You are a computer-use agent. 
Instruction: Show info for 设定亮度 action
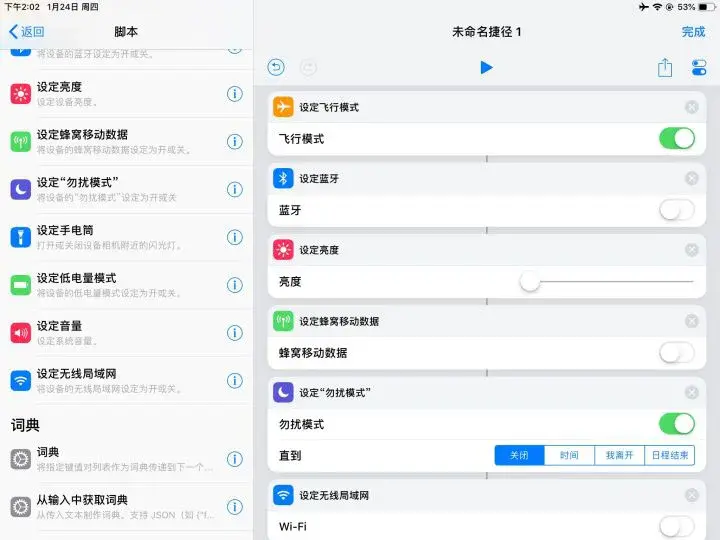click(235, 94)
